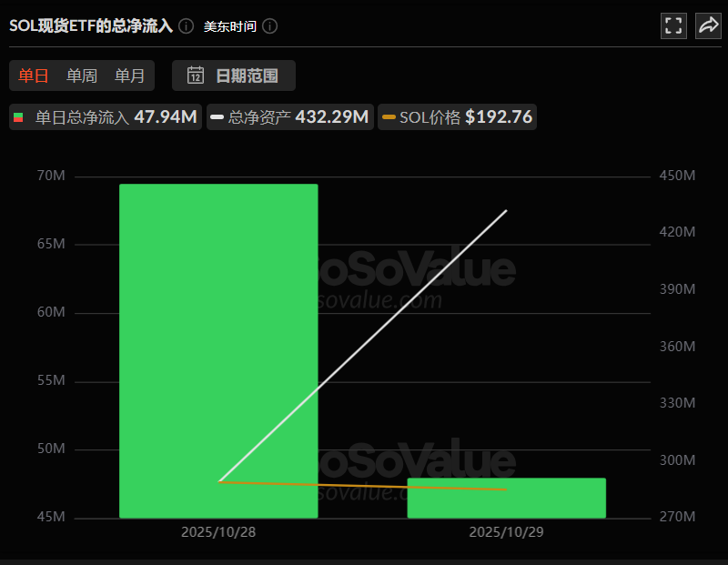Click the info icon beside chart title
The width and height of the screenshot is (728, 565).
[185, 27]
